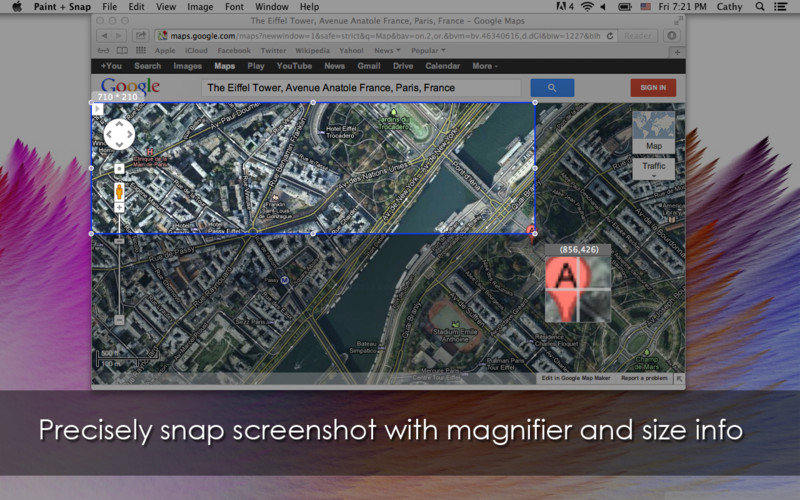The image size is (800, 500).
Task: Select Play in the Google bar
Action: pos(256,66)
